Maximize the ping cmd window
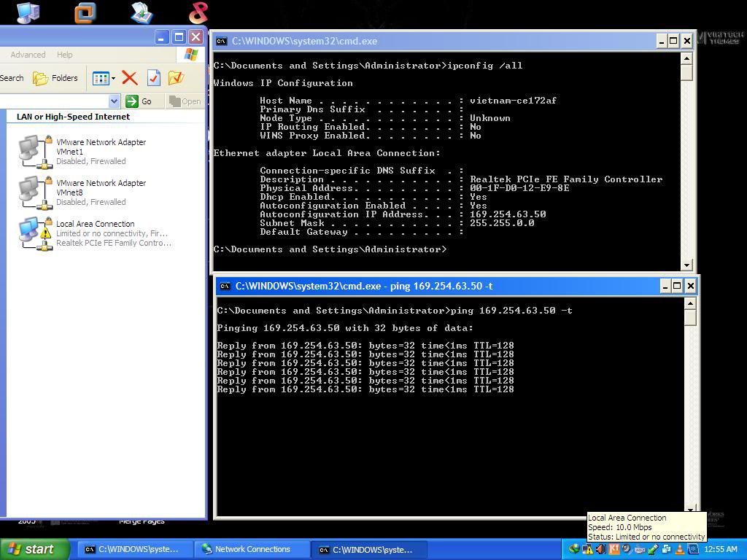The height and width of the screenshot is (560, 747). 677,286
